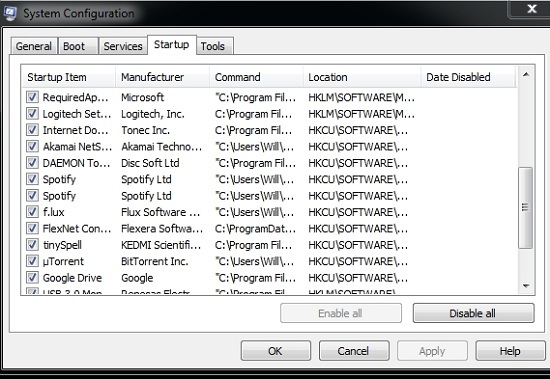Switch to the General tab
This screenshot has height=379, width=550.
tap(34, 46)
